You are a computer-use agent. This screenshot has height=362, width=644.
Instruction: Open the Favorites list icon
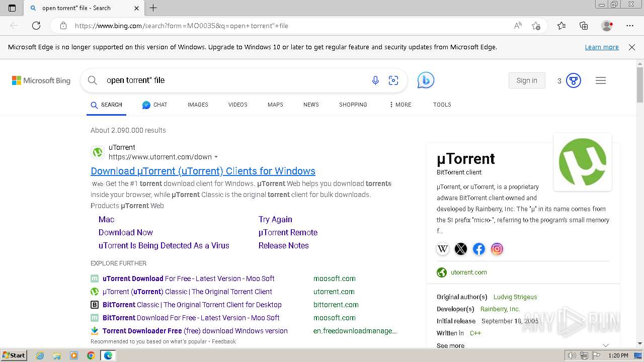561,26
